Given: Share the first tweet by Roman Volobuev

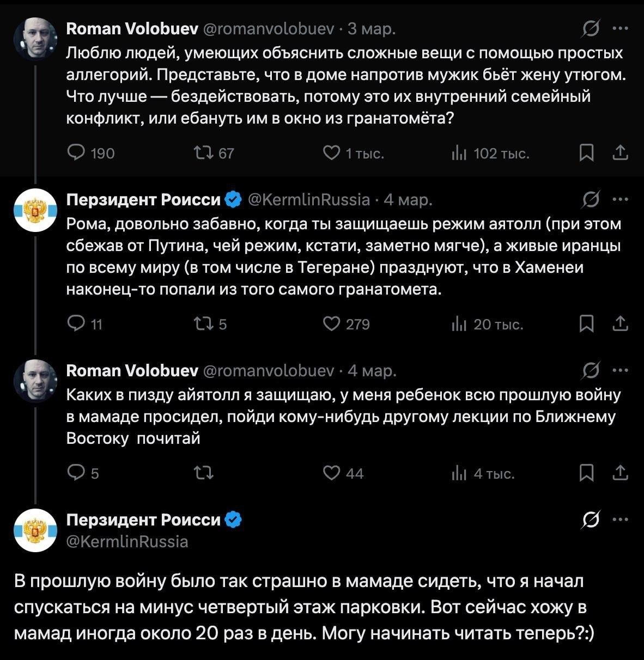Looking at the screenshot, I should tap(620, 154).
